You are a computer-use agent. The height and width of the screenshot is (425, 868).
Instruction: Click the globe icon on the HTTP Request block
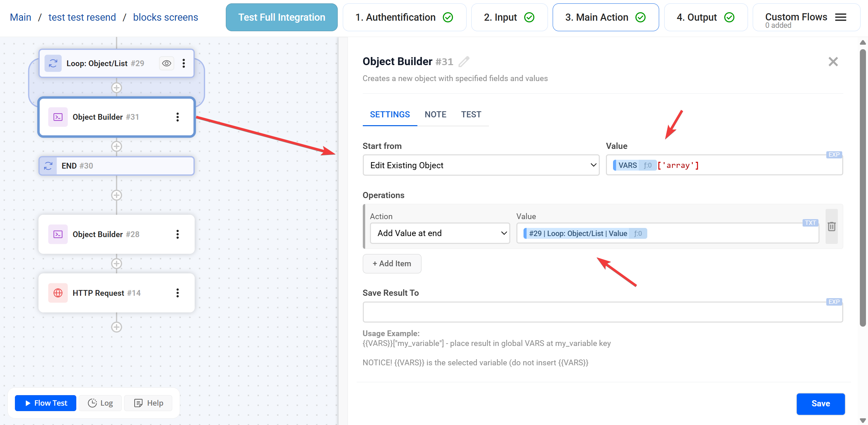[x=58, y=293]
